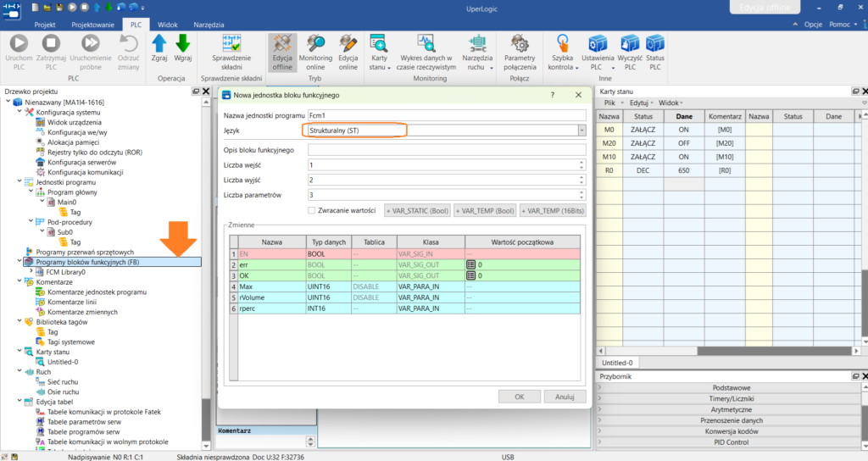Viewport: 868px width, 461px height.
Task: Select Tagi systemowe tree item
Action: [x=71, y=342]
